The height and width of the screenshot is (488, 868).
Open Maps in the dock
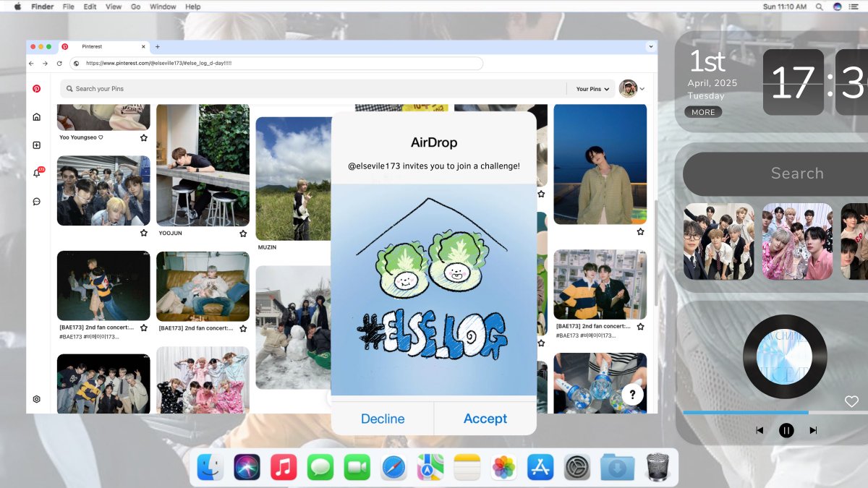tap(430, 467)
